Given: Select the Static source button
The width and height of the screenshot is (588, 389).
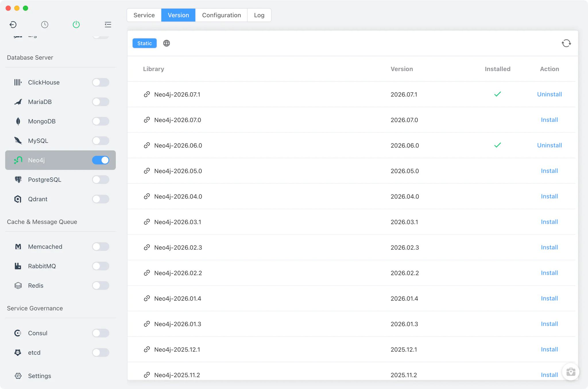Looking at the screenshot, I should point(144,43).
